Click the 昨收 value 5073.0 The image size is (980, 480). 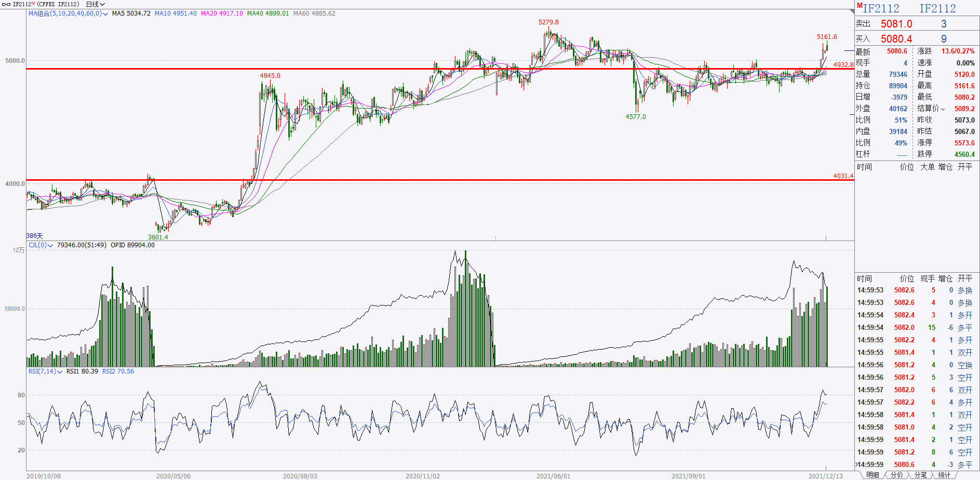tap(964, 120)
